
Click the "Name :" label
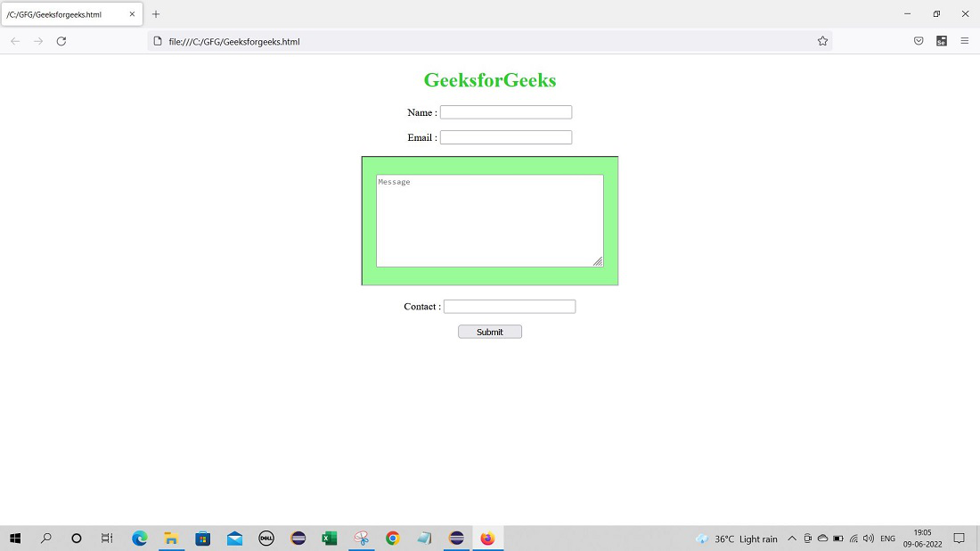422,112
